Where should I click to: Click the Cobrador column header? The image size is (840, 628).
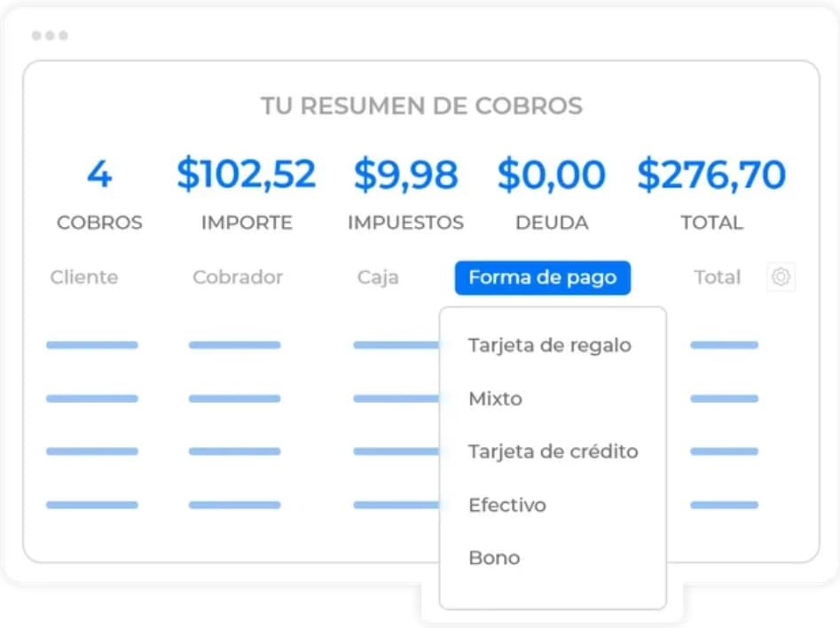tap(238, 277)
